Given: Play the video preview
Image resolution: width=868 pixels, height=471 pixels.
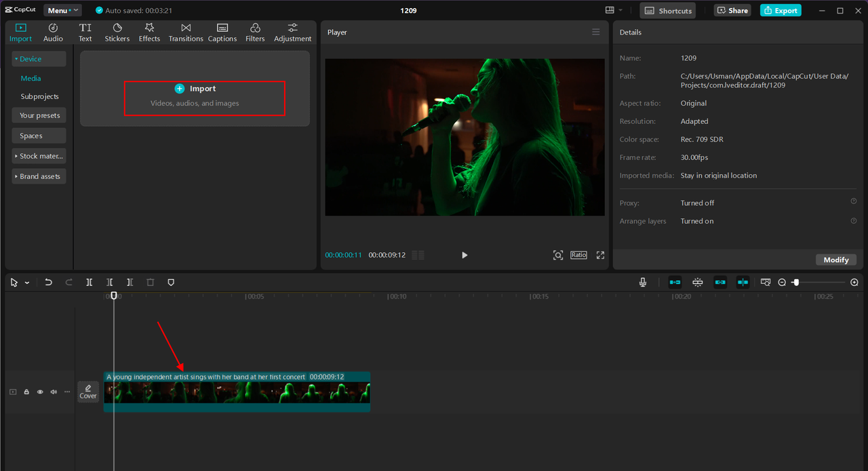Looking at the screenshot, I should click(465, 255).
